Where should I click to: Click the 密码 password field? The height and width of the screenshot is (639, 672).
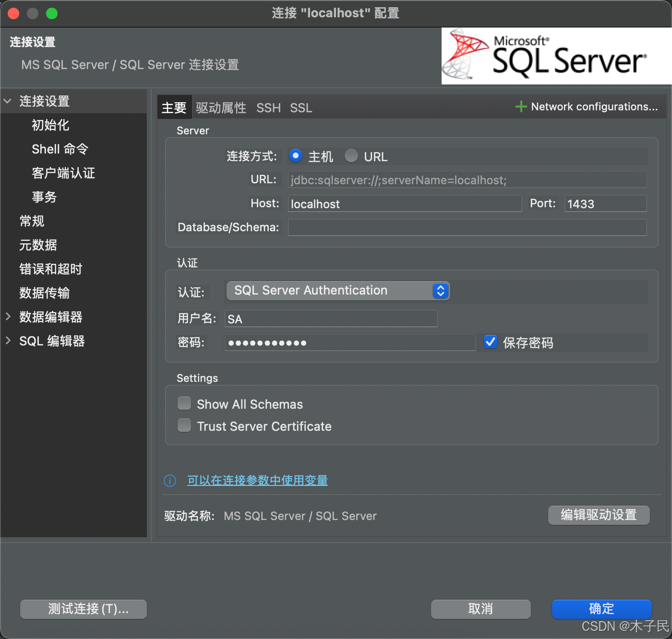tap(350, 343)
